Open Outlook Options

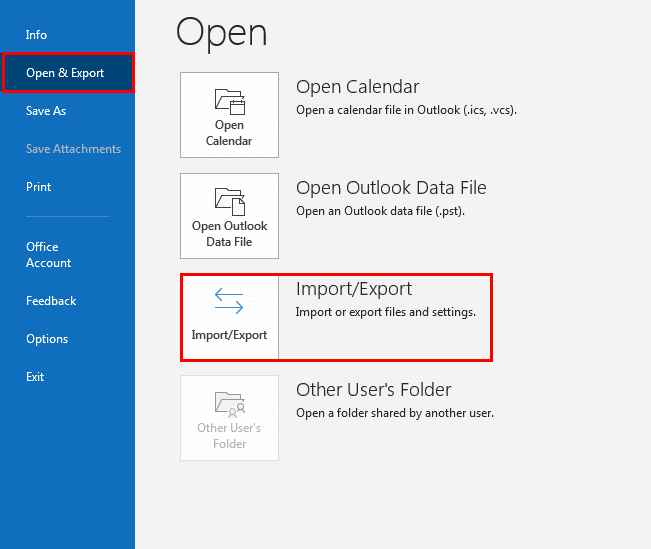(x=47, y=339)
